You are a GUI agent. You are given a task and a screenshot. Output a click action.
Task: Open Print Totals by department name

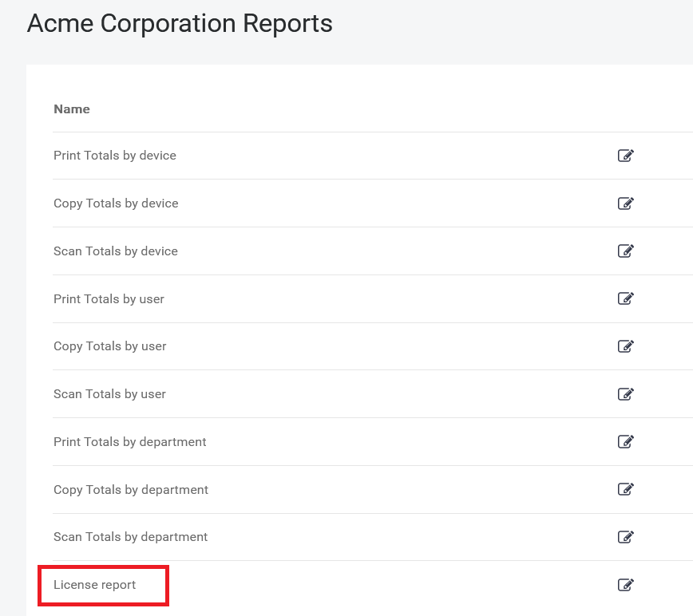130,442
